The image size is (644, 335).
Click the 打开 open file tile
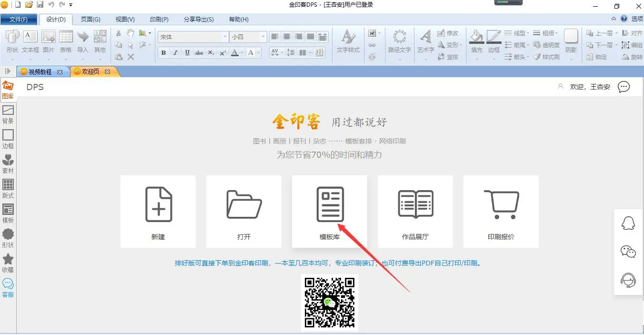243,211
